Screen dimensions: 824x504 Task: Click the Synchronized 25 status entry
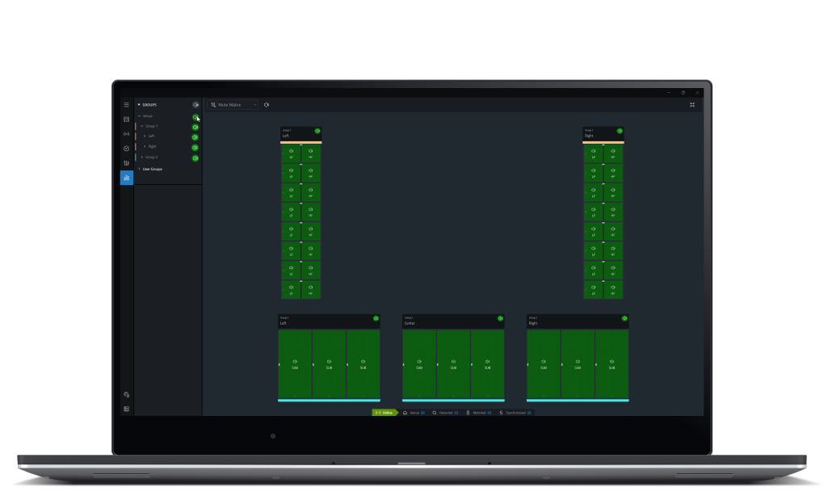pos(515,413)
